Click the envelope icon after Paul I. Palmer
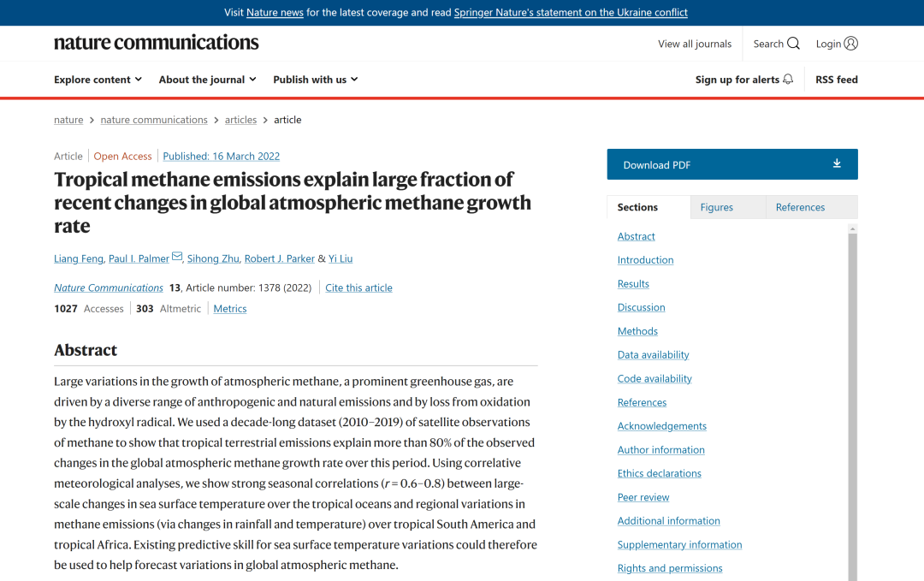This screenshot has width=924, height=581. click(177, 257)
